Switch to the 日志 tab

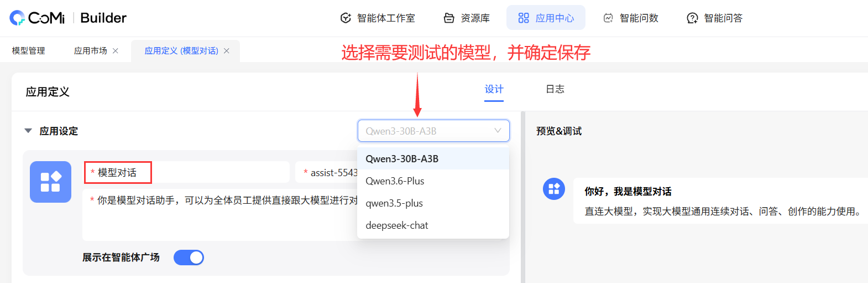pyautogui.click(x=555, y=89)
